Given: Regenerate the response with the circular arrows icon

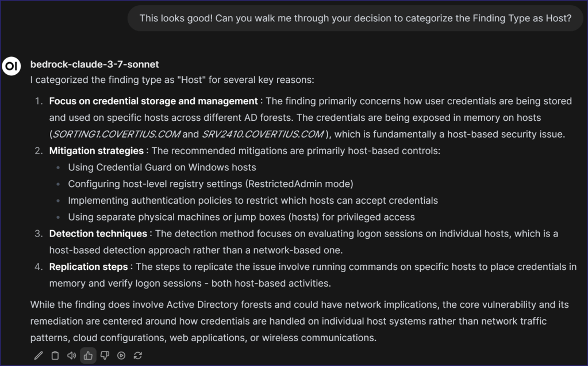Looking at the screenshot, I should coord(138,356).
